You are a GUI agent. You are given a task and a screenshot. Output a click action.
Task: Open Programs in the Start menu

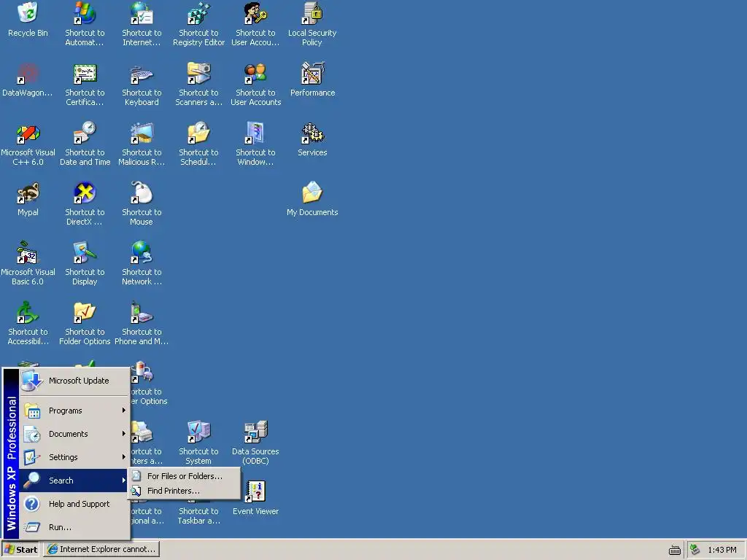click(75, 411)
